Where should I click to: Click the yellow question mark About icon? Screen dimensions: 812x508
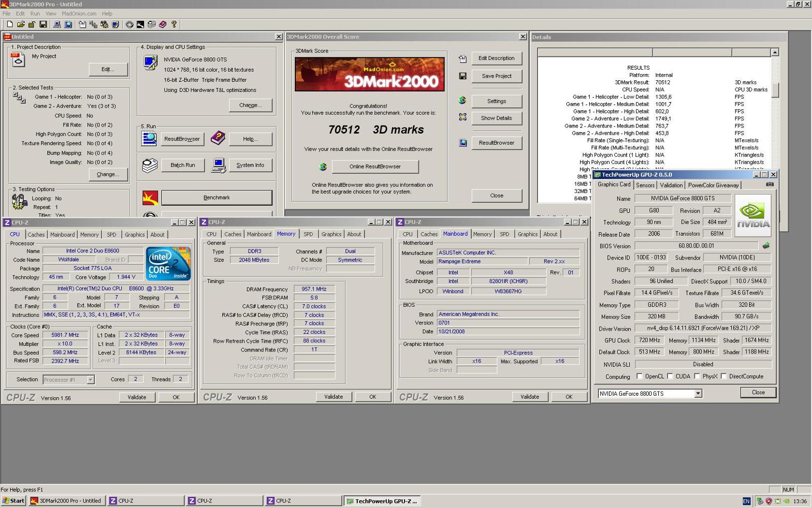pos(174,24)
